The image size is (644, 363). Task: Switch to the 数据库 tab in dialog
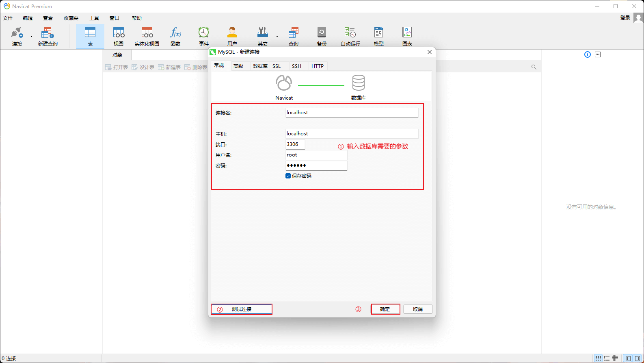pos(260,66)
